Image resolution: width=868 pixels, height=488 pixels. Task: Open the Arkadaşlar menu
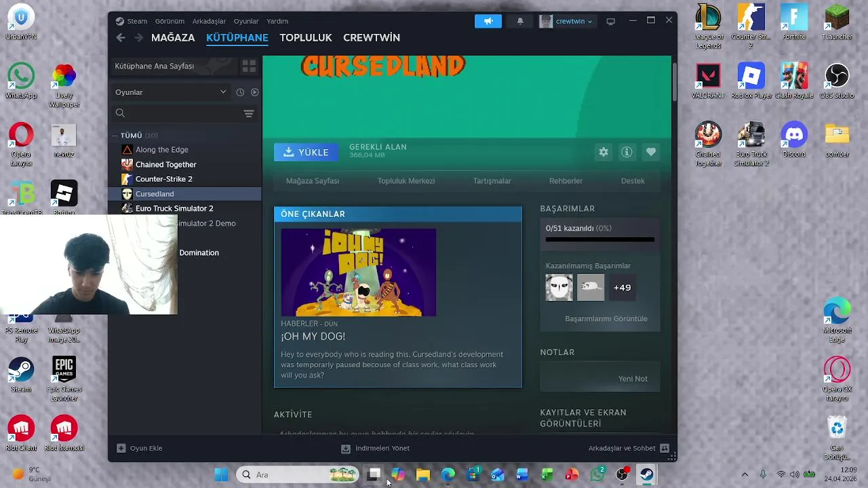point(209,21)
